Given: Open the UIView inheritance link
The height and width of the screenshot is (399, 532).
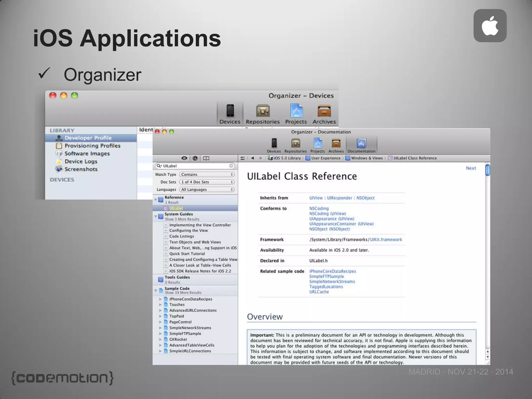Looking at the screenshot, I should click(316, 198).
